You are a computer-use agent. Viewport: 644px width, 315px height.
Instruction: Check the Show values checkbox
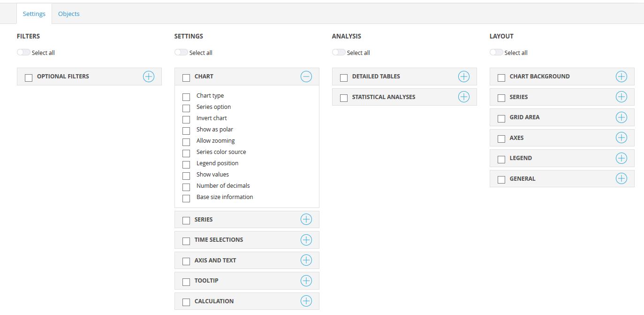[x=186, y=176]
